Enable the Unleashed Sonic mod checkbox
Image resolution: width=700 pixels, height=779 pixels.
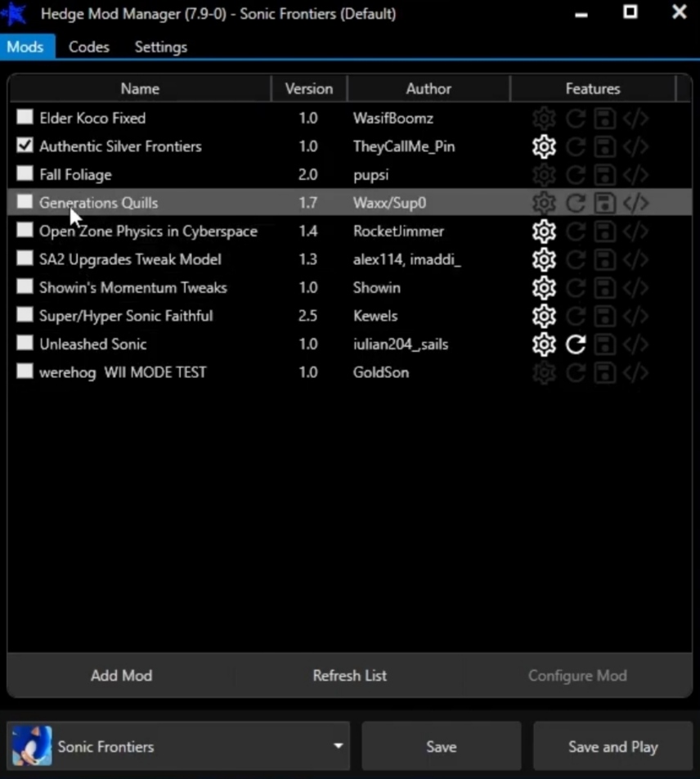coord(25,343)
